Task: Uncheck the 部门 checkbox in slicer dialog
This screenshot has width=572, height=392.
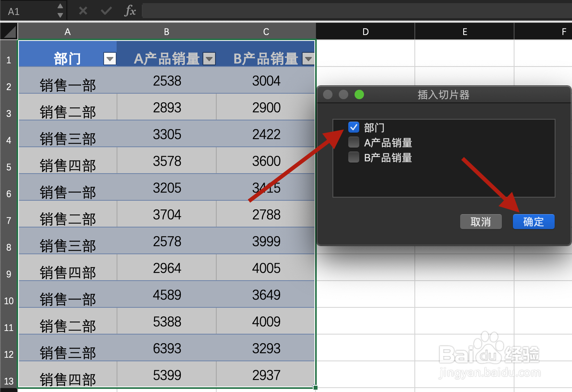Action: pyautogui.click(x=354, y=127)
